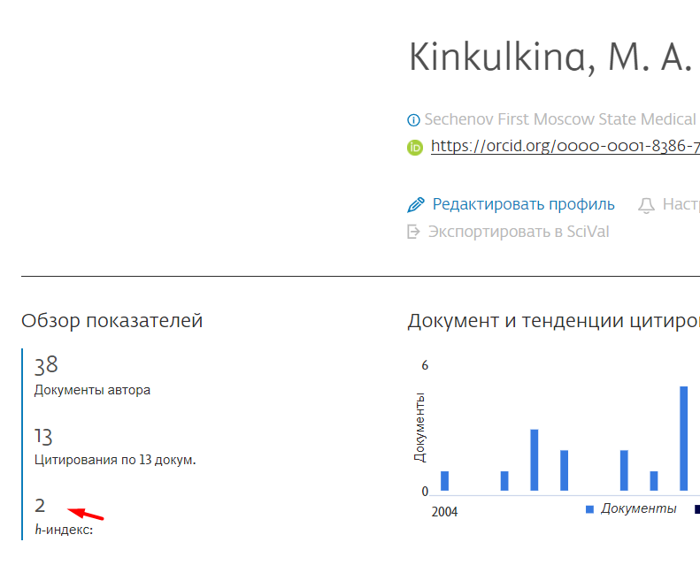Click author name Kinkulkina, M. A.
This screenshot has height=588, width=700.
[550, 57]
